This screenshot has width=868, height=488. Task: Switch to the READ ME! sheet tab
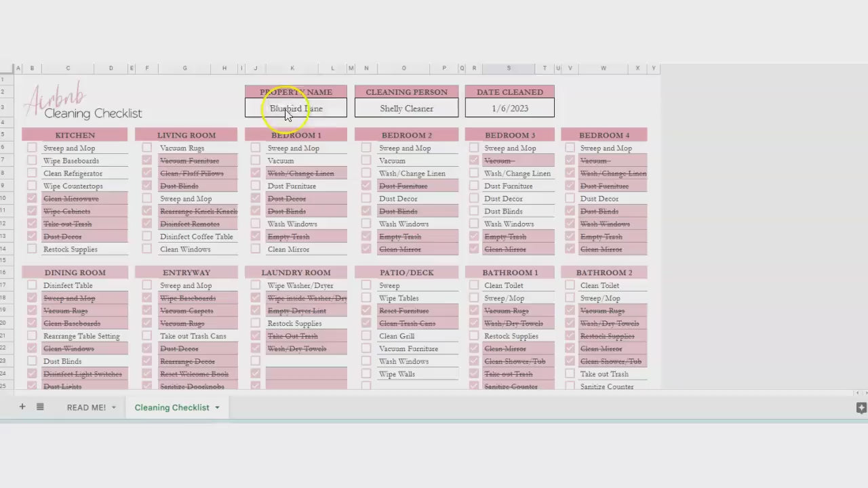(x=86, y=407)
